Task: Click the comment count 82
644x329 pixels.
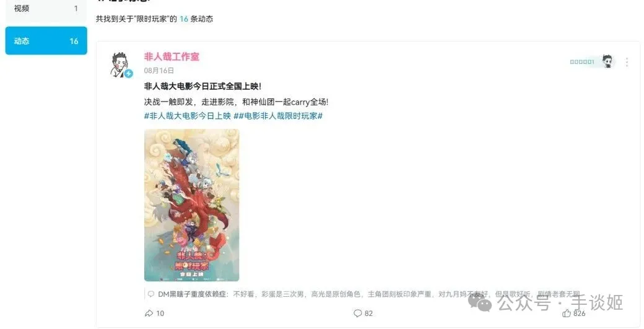Action: 369,314
